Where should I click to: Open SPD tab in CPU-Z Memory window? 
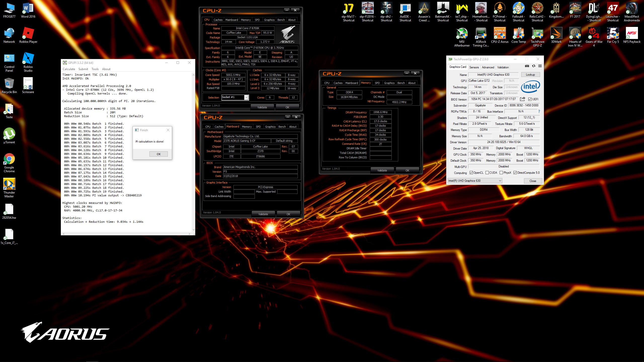[x=377, y=83]
